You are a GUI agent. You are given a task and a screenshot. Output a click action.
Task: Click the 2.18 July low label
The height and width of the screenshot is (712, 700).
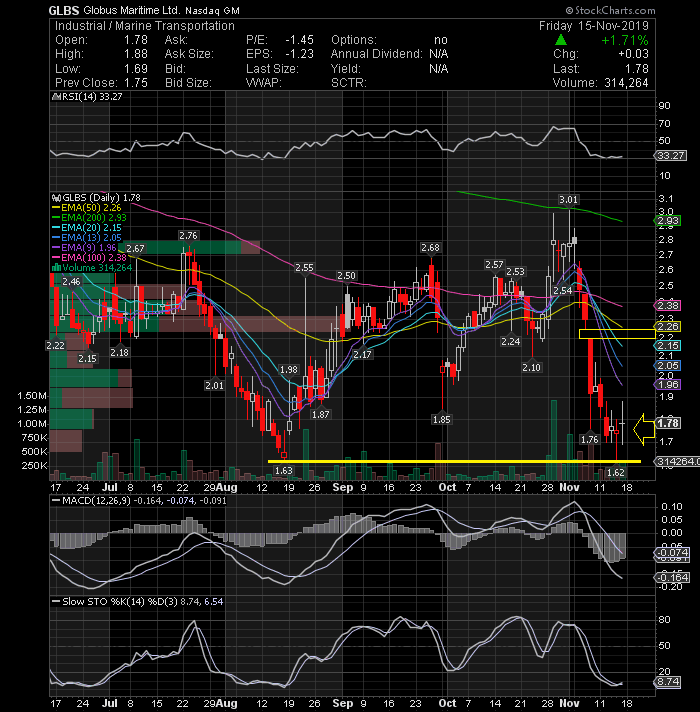click(x=119, y=353)
